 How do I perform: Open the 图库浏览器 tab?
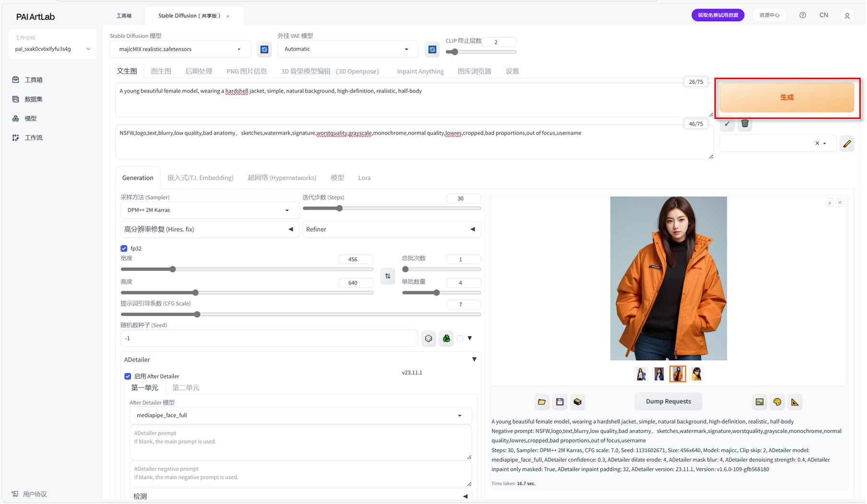(x=475, y=71)
